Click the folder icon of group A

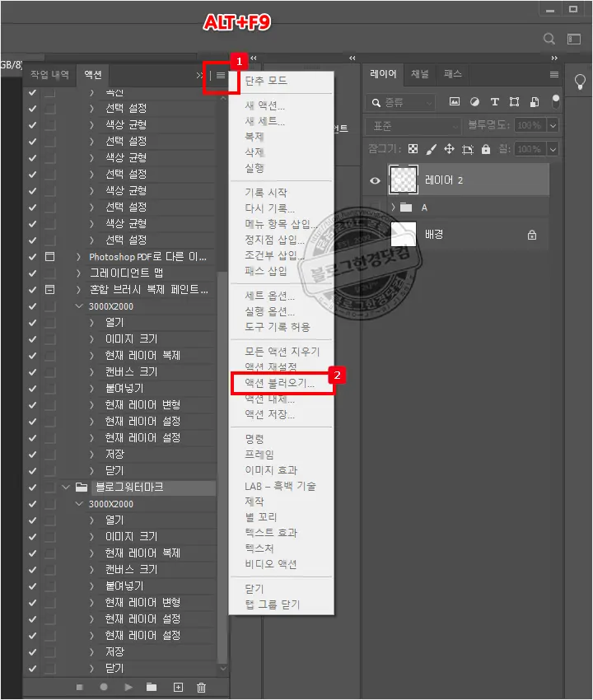coord(406,208)
